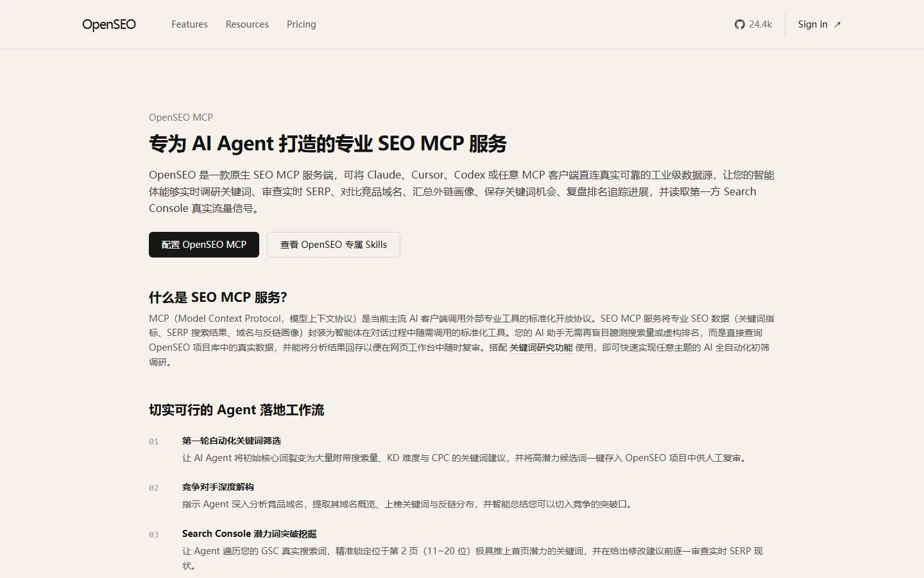Click the step number 03
The height and width of the screenshot is (578, 924).
[154, 535]
